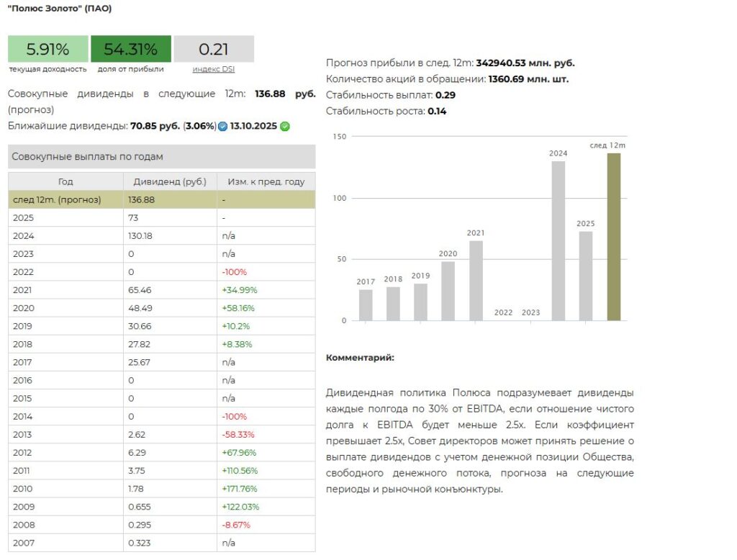This screenshot has width=737, height=560.
Task: Click the 5.91% current yield tile
Action: pos(48,49)
